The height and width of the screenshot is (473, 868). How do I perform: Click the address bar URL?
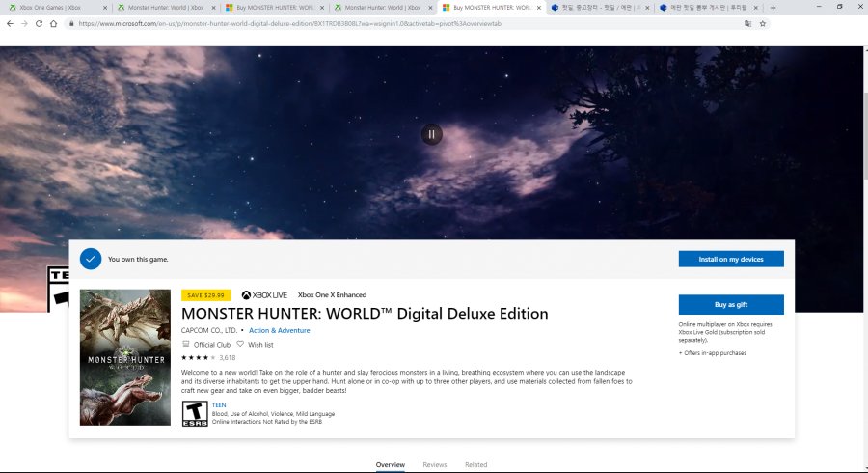pyautogui.click(x=289, y=24)
